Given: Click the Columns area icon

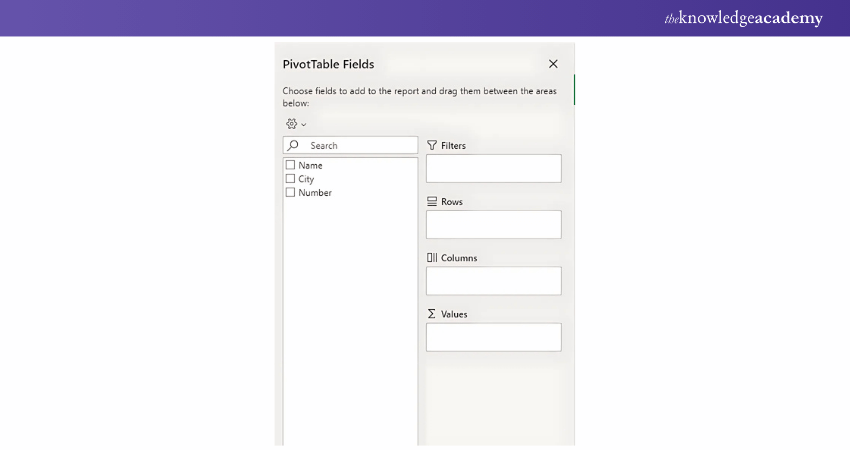Looking at the screenshot, I should pyautogui.click(x=432, y=257).
